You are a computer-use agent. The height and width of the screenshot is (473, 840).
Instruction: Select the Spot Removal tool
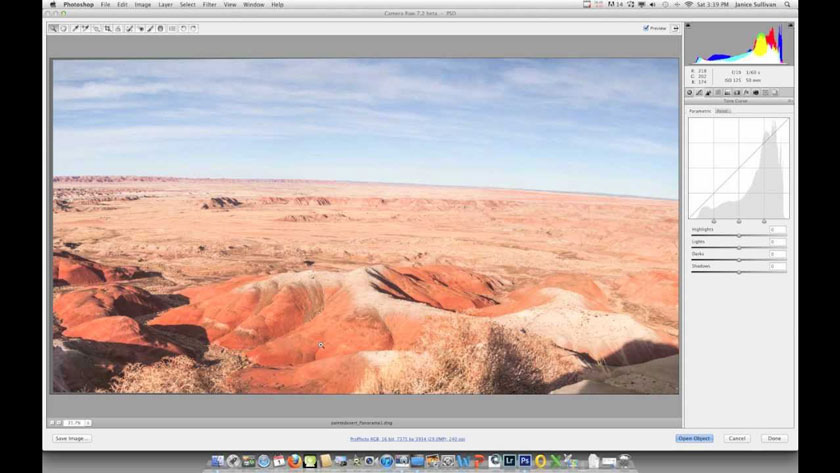click(129, 28)
